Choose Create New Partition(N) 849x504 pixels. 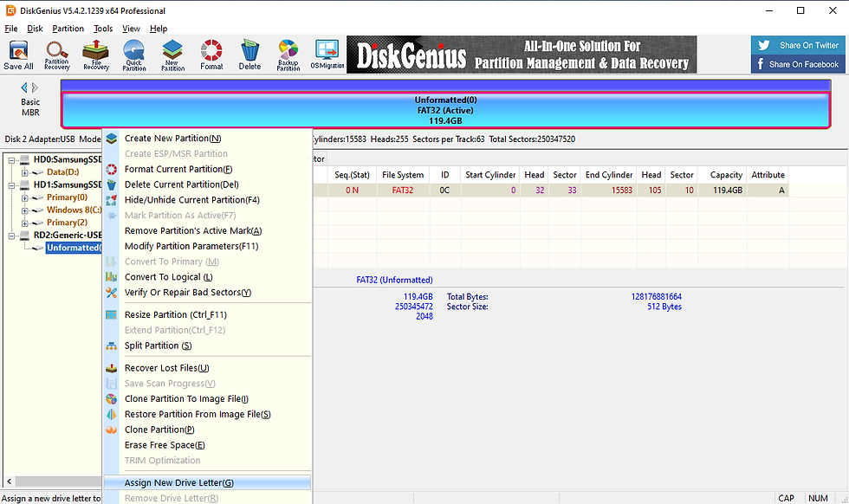(207, 139)
